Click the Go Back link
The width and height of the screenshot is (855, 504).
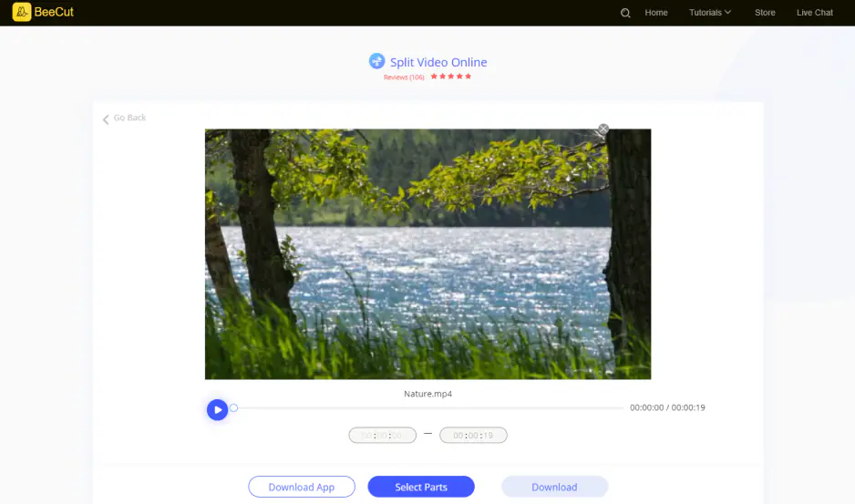pos(124,118)
